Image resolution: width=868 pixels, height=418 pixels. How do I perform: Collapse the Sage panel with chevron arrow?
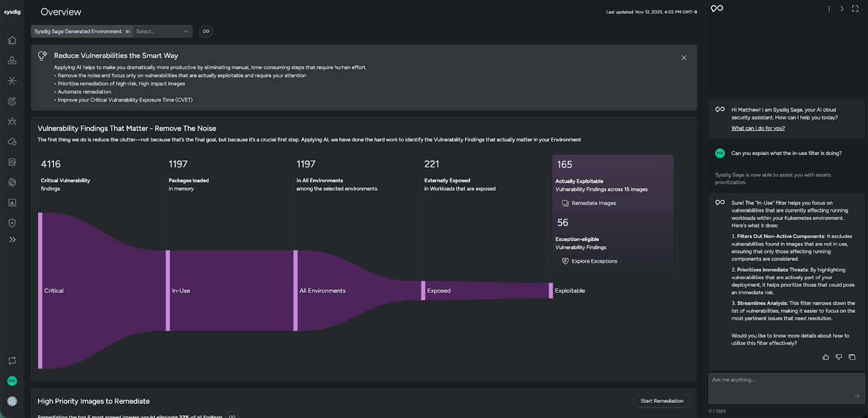pyautogui.click(x=842, y=9)
